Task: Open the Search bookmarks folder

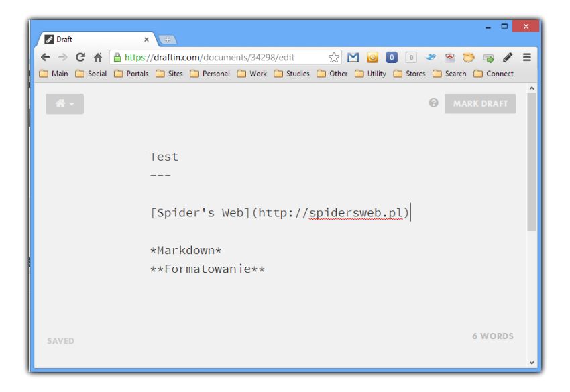Action: point(449,74)
